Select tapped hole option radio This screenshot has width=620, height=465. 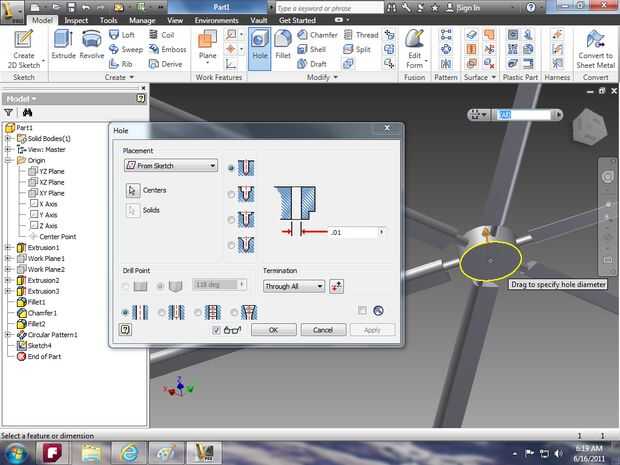tap(198, 312)
